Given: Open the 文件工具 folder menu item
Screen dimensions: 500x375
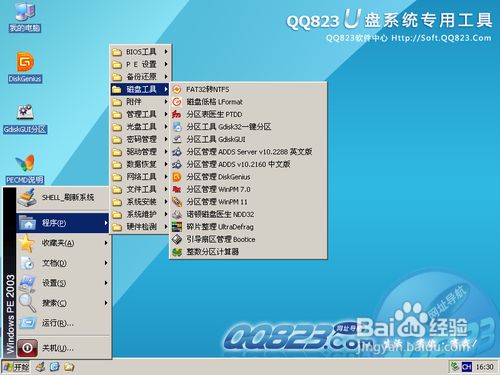Looking at the screenshot, I should (140, 189).
